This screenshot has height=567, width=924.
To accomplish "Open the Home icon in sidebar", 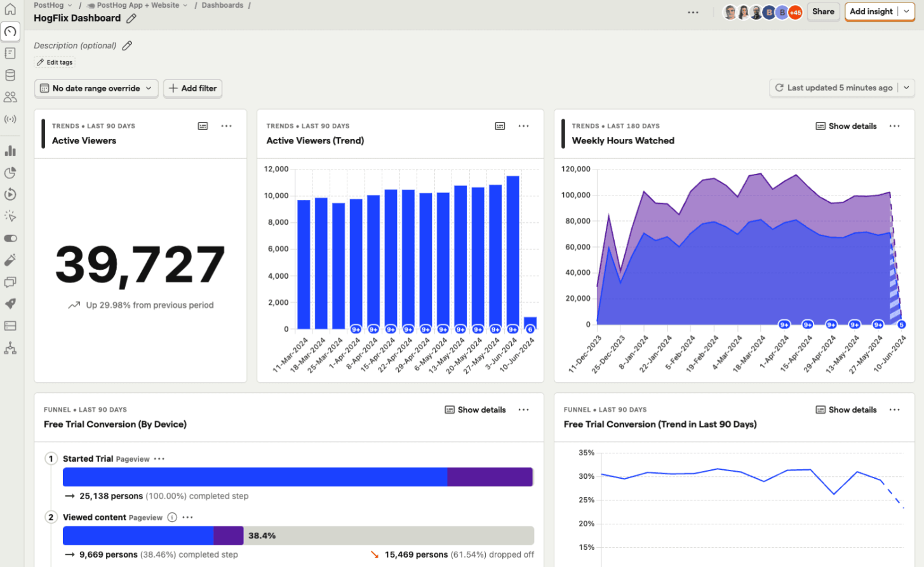I will pos(10,10).
